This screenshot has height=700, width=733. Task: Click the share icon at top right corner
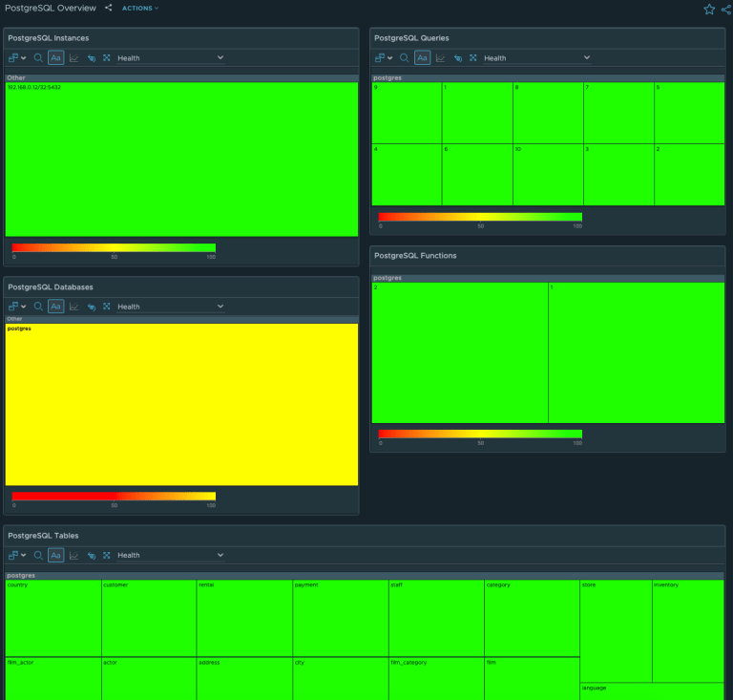pos(726,9)
